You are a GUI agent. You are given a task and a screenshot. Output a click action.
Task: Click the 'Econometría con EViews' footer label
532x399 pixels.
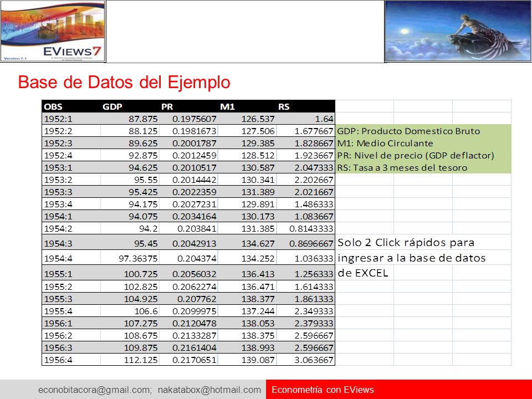[323, 390]
